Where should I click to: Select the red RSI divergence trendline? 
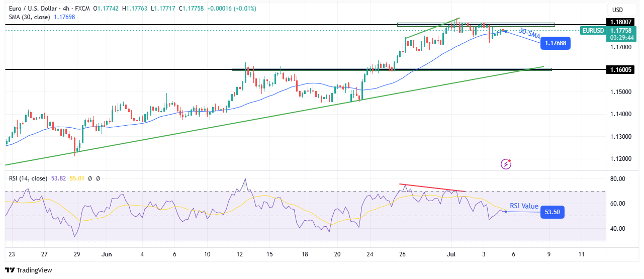click(432, 188)
